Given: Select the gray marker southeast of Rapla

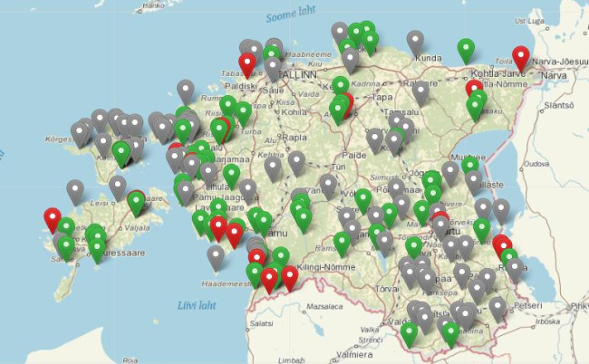Looking at the screenshot, I should tap(296, 162).
